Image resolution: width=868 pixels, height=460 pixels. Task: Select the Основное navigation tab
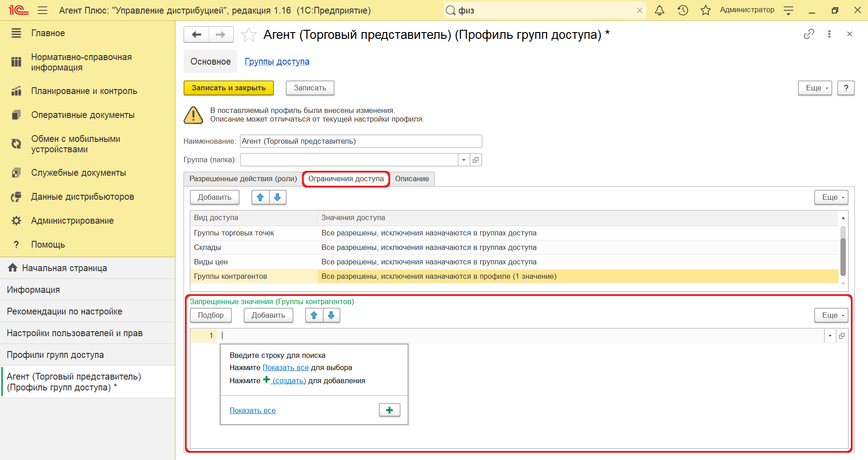210,61
